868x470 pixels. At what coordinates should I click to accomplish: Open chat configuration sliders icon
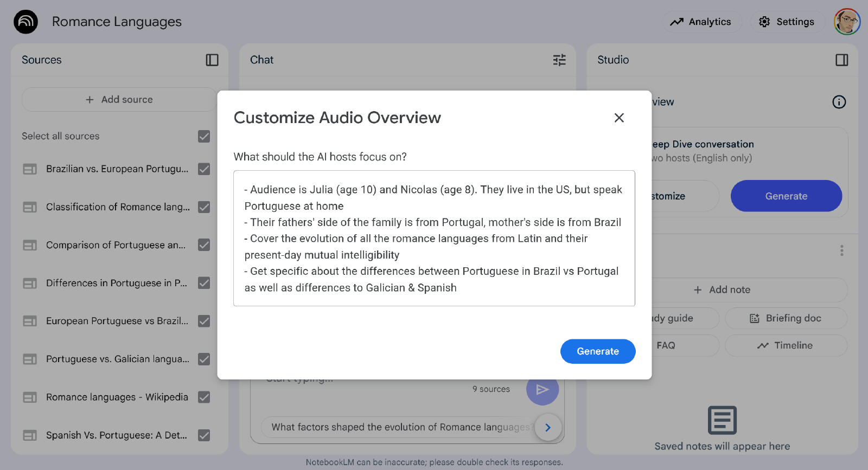click(x=559, y=60)
